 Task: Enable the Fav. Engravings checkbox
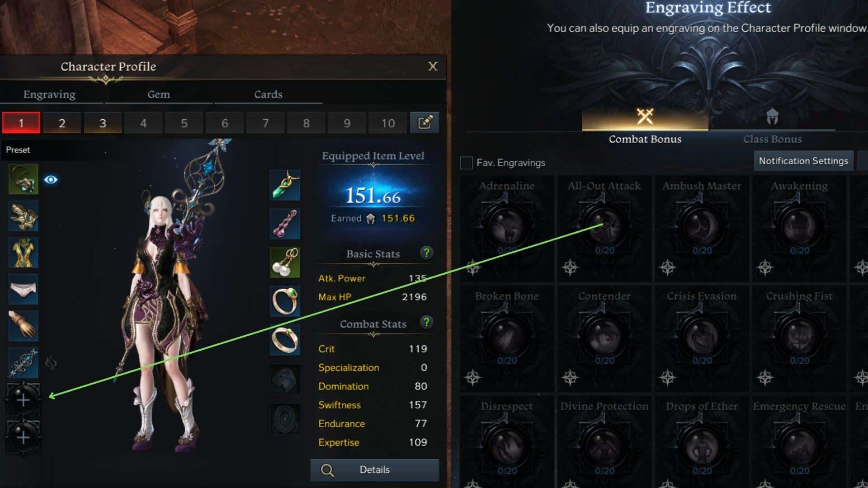(x=466, y=163)
